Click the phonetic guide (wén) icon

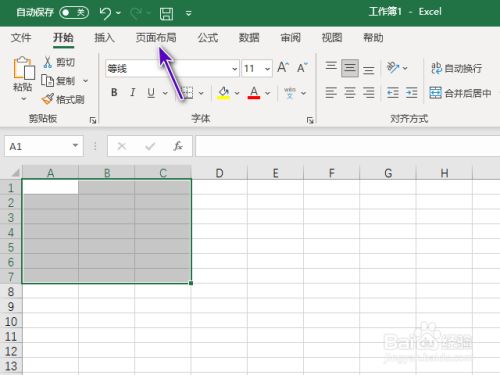click(x=290, y=93)
